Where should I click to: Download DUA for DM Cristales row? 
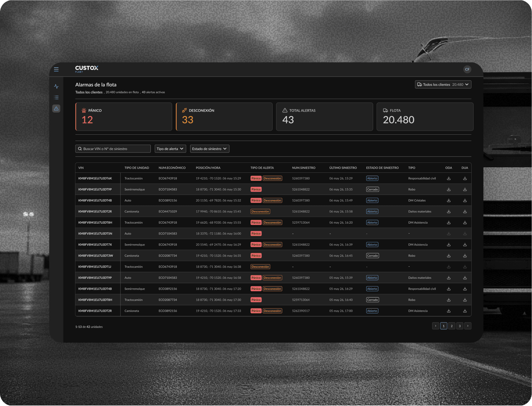465,201
